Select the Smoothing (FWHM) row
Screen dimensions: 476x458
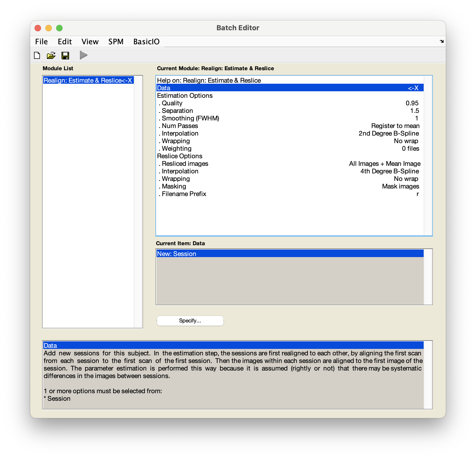click(290, 118)
